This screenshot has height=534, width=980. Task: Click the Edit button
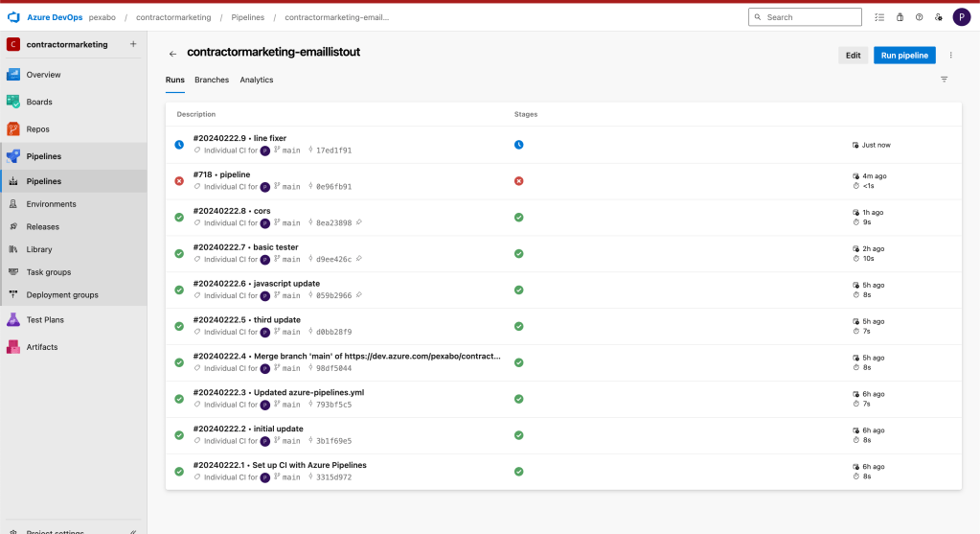(854, 55)
